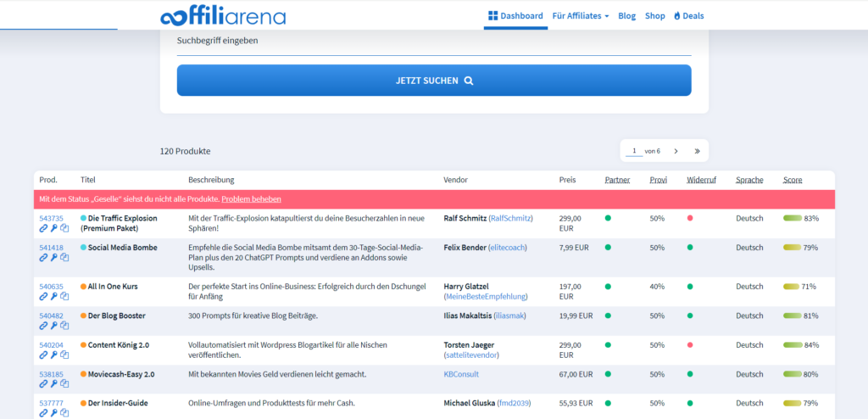Open vendor link iliasmak

point(509,316)
